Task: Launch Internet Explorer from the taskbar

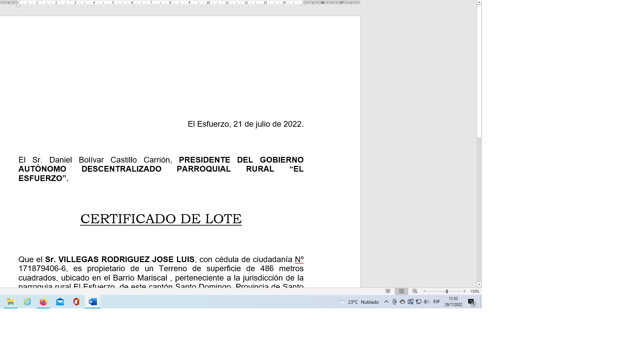Action: point(27,302)
